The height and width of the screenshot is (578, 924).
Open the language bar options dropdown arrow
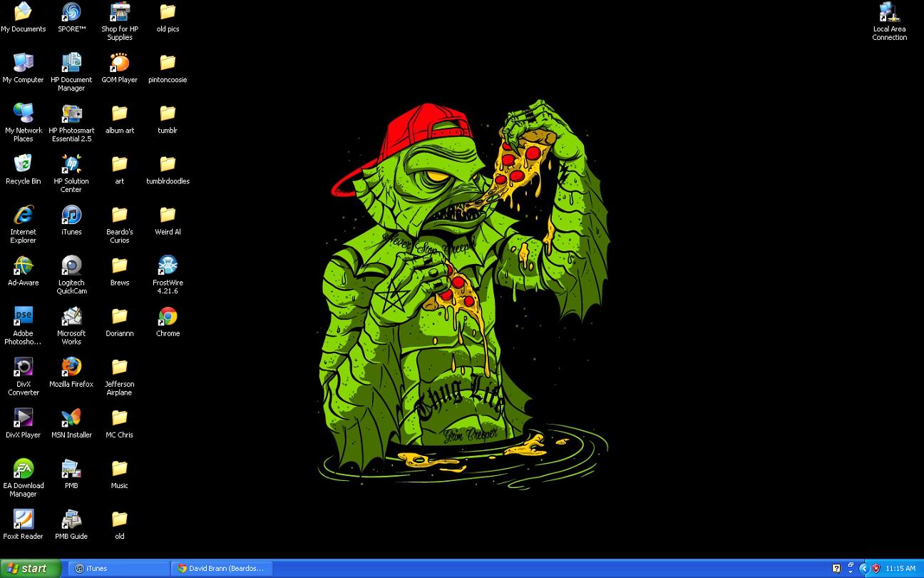click(x=851, y=572)
